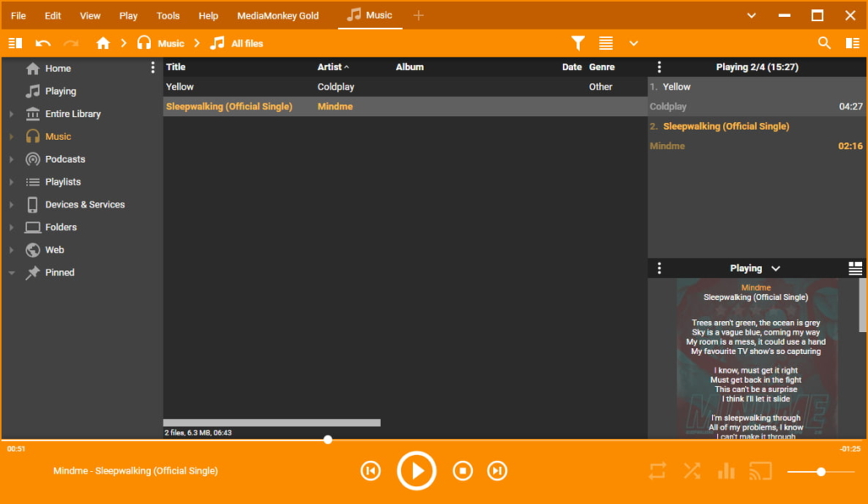
Task: Open the Playing panel dropdown chevron
Action: pyautogui.click(x=776, y=268)
